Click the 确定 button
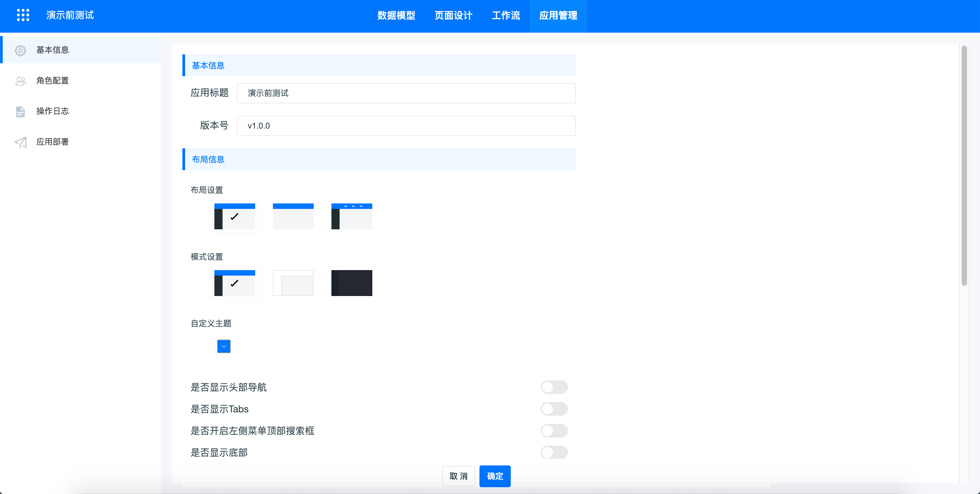The width and height of the screenshot is (980, 494). coord(495,476)
